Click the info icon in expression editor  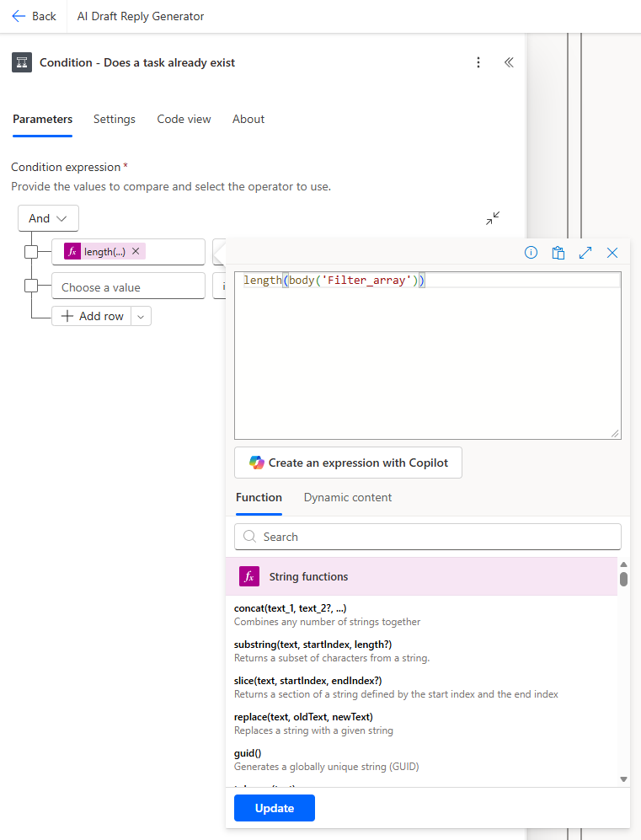pyautogui.click(x=531, y=252)
